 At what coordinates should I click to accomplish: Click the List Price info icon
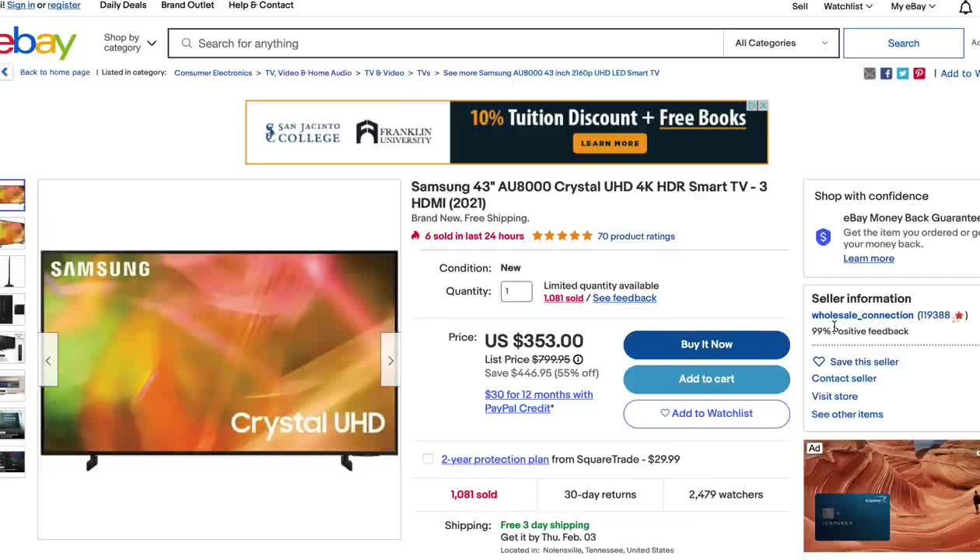click(x=578, y=359)
